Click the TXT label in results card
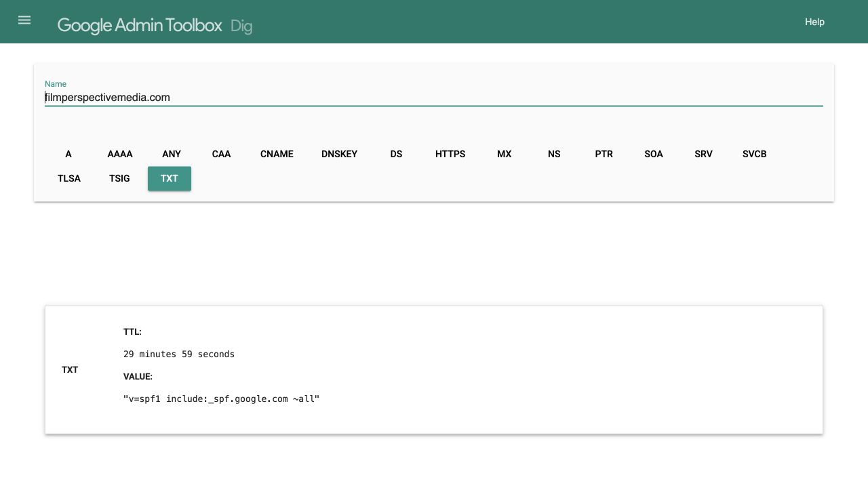The image size is (868, 488). point(70,369)
